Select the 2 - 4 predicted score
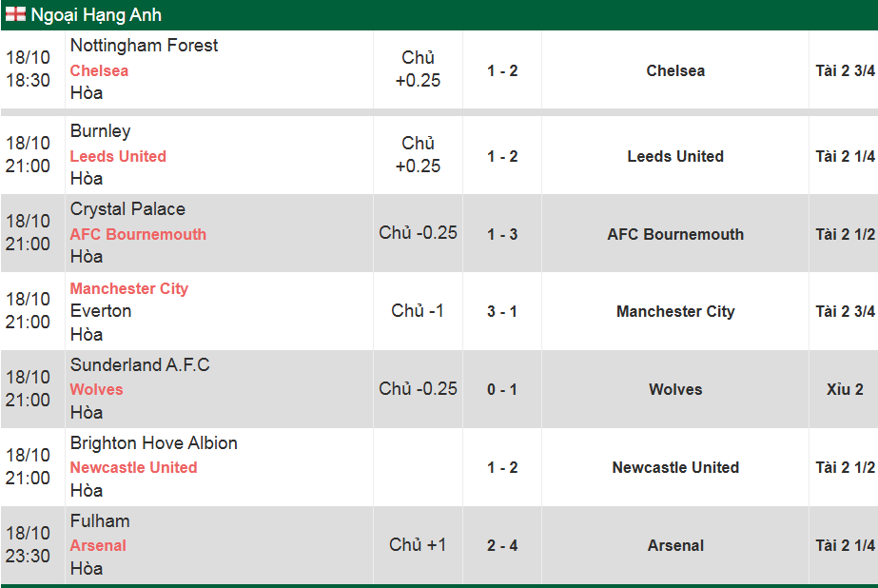Viewport: 878px width, 588px height. 502,545
